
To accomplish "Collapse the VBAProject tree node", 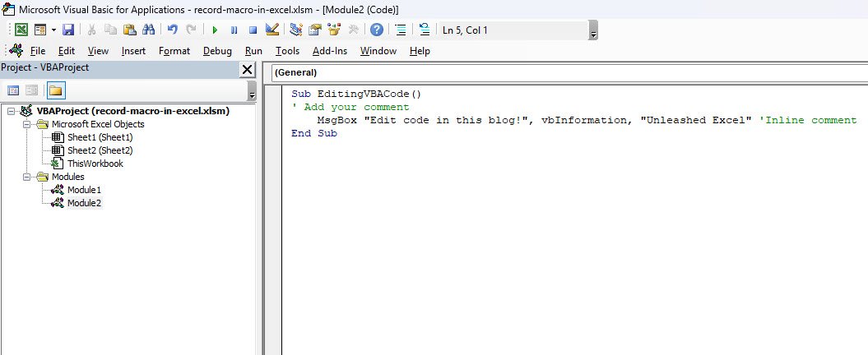I will (11, 111).
